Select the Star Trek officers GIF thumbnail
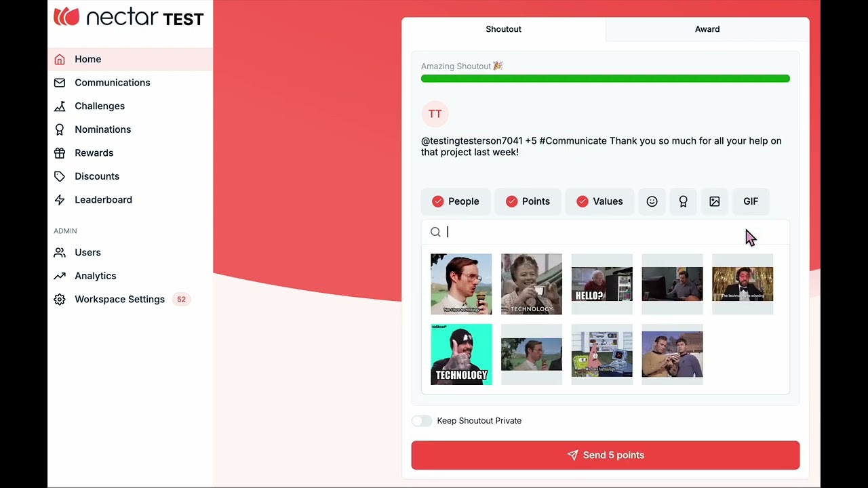This screenshot has height=488, width=868. [673, 354]
